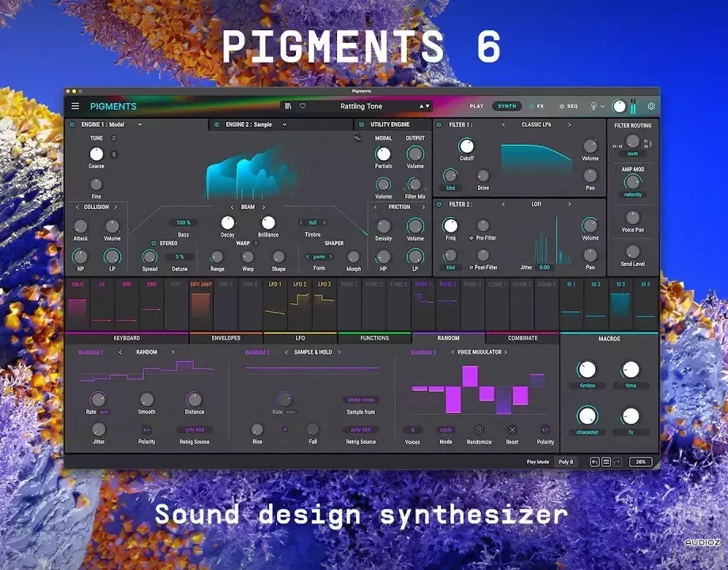The image size is (728, 570).
Task: Toggle Filter 1 power button
Action: click(439, 124)
